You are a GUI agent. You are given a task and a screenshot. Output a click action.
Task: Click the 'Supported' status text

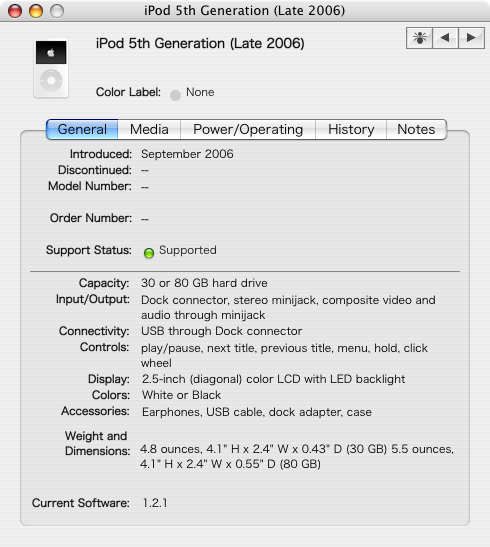click(188, 250)
